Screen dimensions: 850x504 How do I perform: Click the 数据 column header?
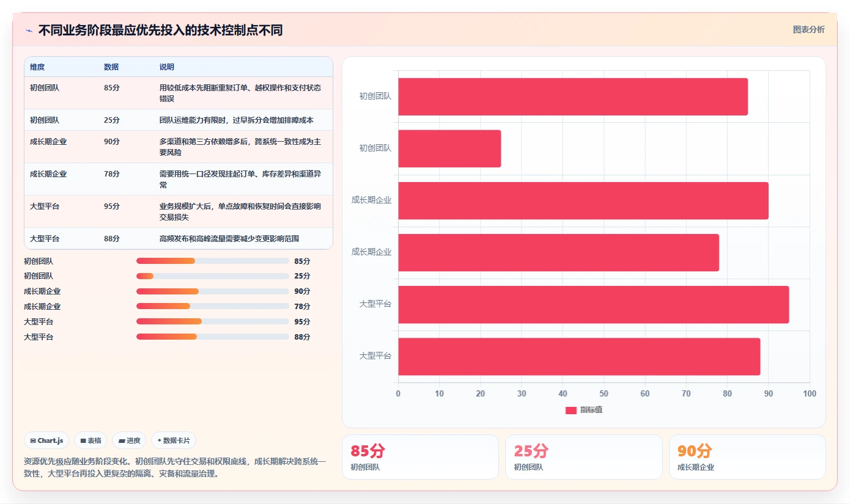pos(111,67)
